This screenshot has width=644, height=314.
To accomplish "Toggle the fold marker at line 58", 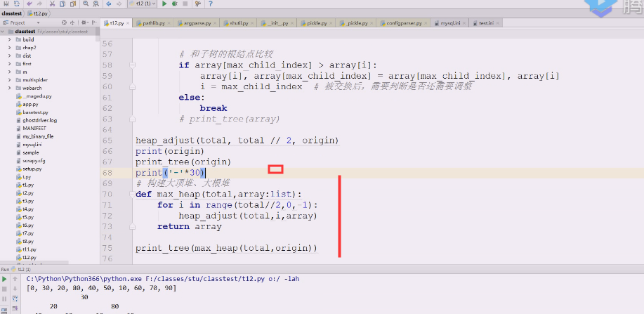I will (x=132, y=65).
